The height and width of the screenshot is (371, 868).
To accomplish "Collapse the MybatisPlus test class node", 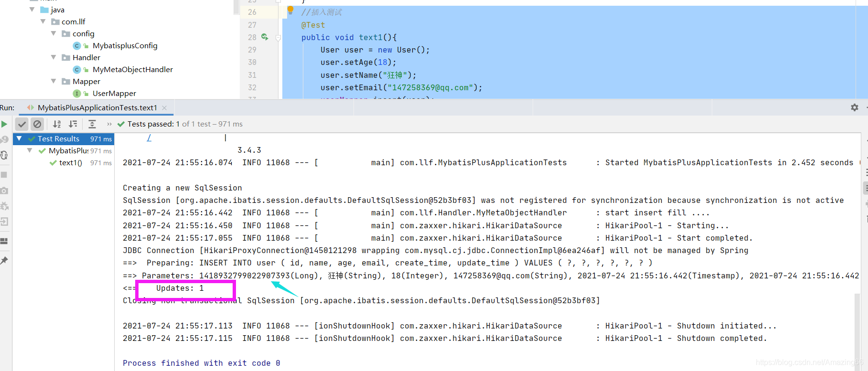I will point(30,150).
